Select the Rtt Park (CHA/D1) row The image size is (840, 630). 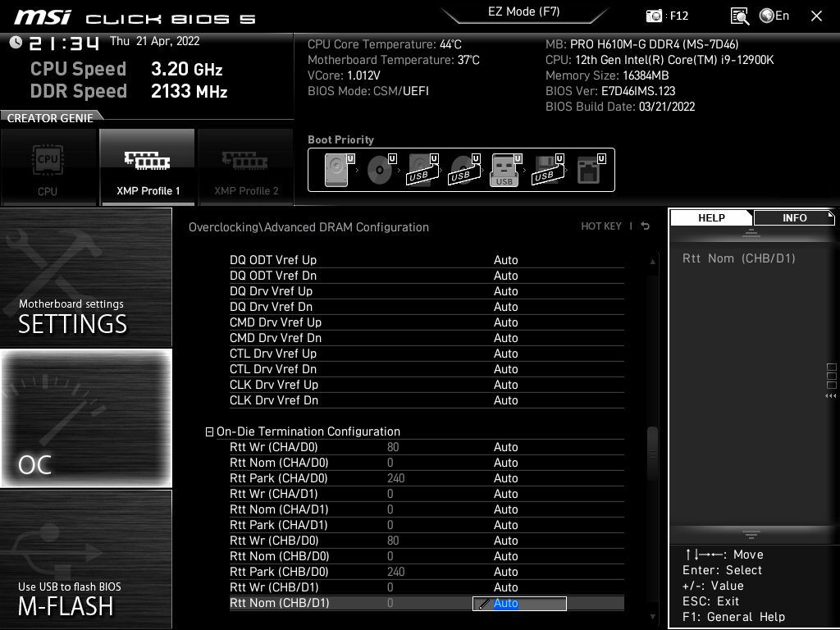pos(427,525)
